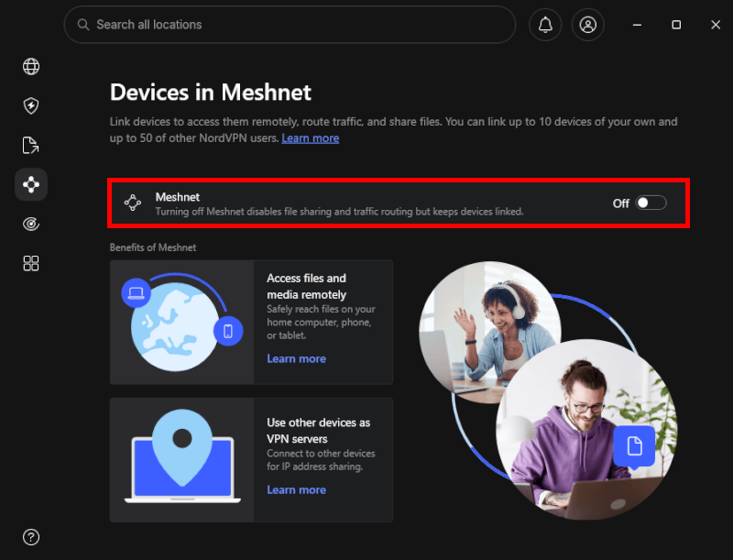The width and height of the screenshot is (733, 560).
Task: Click 'Access files and media remotely' heading
Action: point(307,287)
